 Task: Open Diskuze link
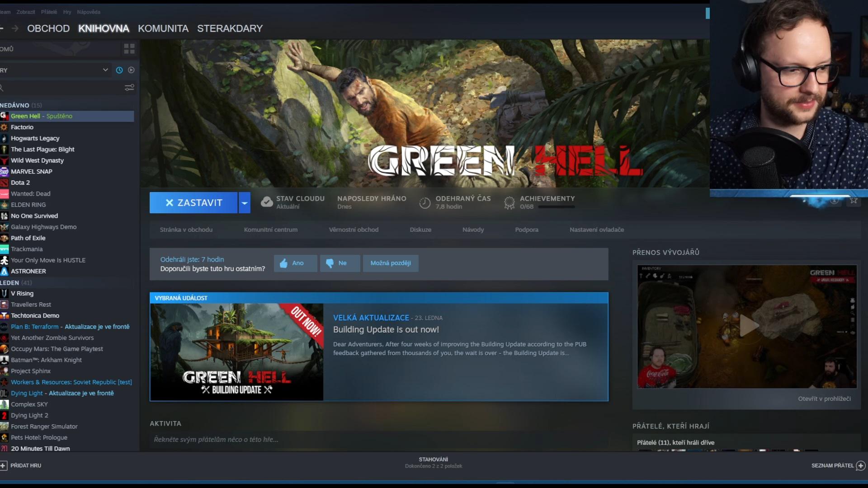(420, 230)
